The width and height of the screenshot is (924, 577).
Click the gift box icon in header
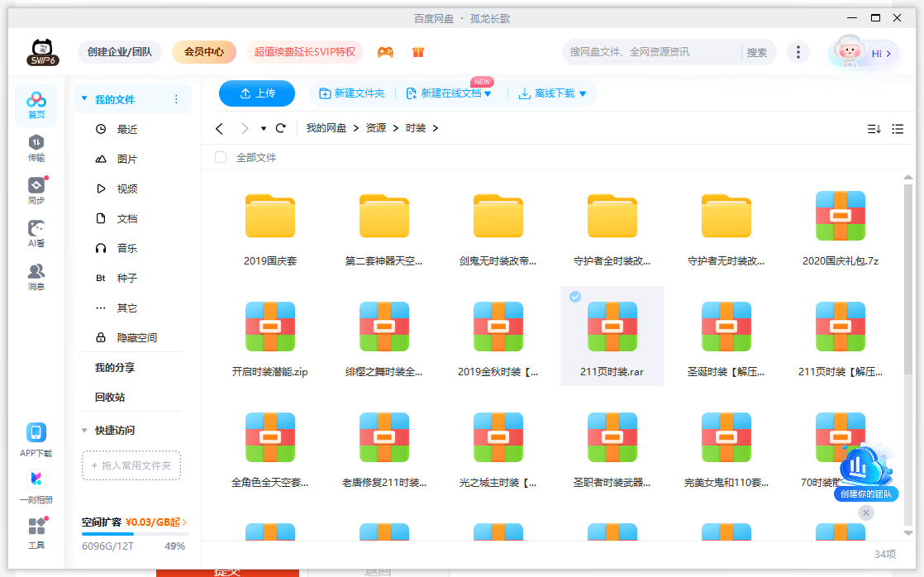[x=418, y=52]
